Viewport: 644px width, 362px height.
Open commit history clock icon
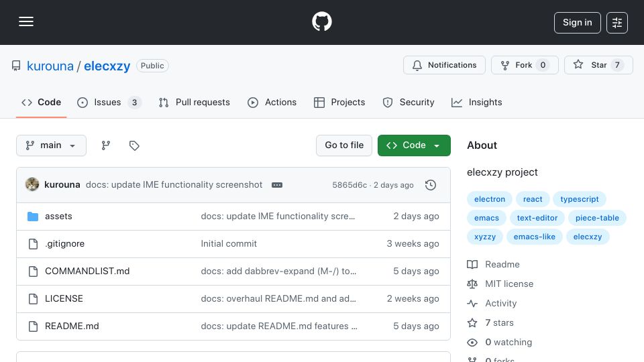[x=431, y=185]
